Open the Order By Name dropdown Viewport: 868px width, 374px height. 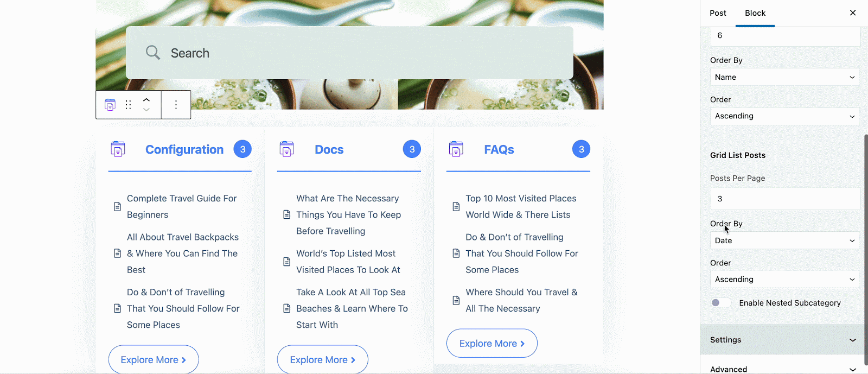click(x=785, y=77)
